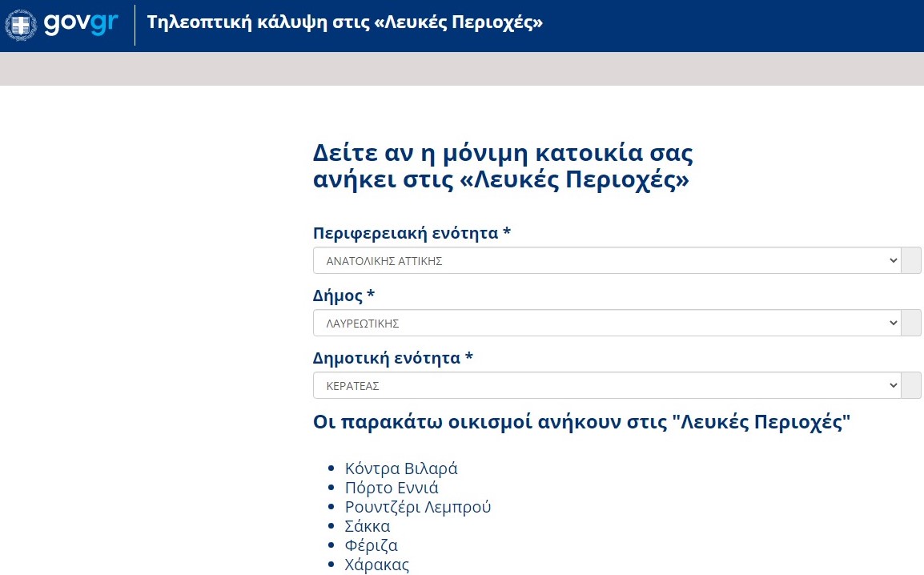Click the govgr logo text
This screenshot has height=575, width=924.
click(x=81, y=23)
